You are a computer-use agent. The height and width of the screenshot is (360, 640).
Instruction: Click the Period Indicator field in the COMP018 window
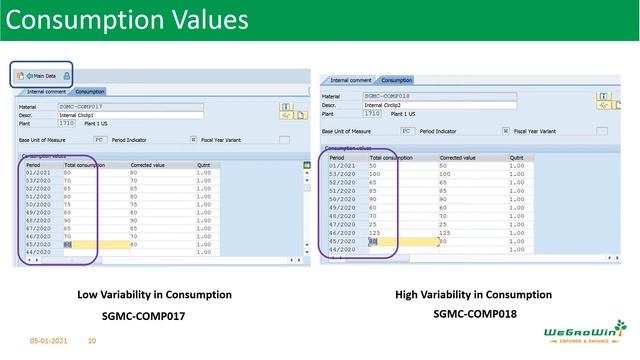pos(506,131)
